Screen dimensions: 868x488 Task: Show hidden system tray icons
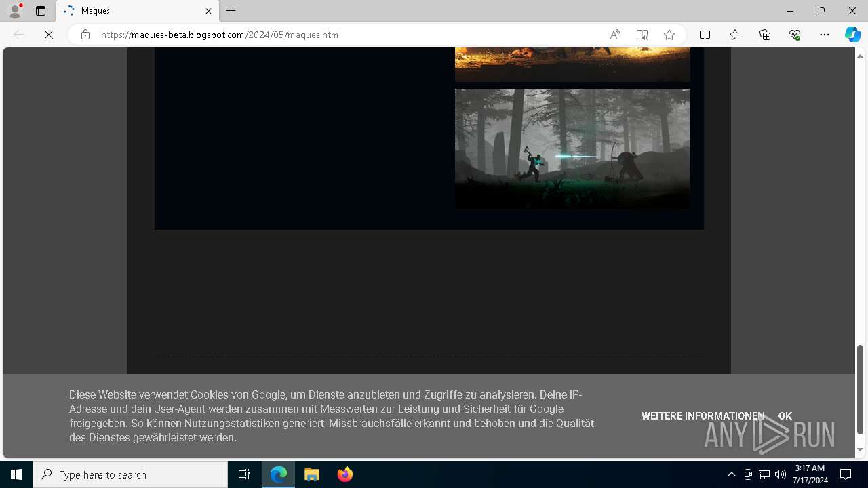pyautogui.click(x=731, y=474)
